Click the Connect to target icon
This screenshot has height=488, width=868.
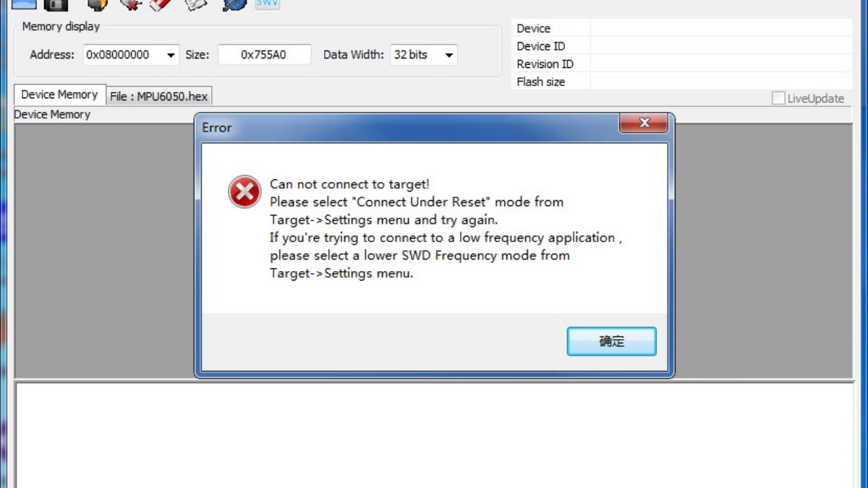click(x=98, y=4)
